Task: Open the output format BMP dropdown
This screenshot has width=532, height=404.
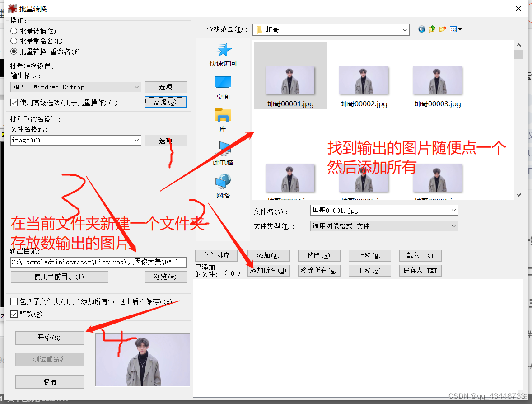Action: point(76,87)
